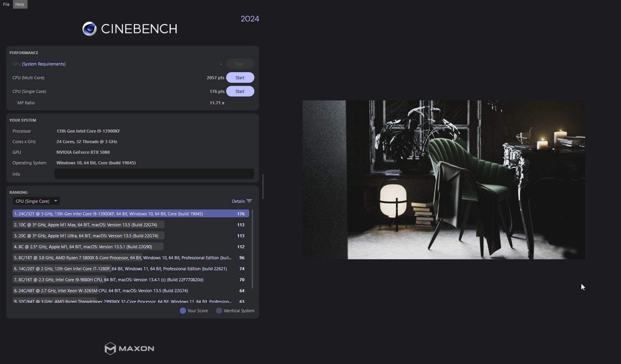
Task: Click the processor name 13th Gen Intel Core i9-13900KF
Action: [88, 131]
